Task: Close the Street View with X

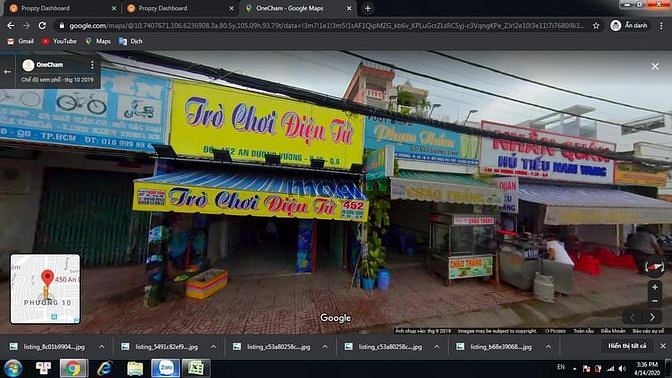Action: [655, 66]
